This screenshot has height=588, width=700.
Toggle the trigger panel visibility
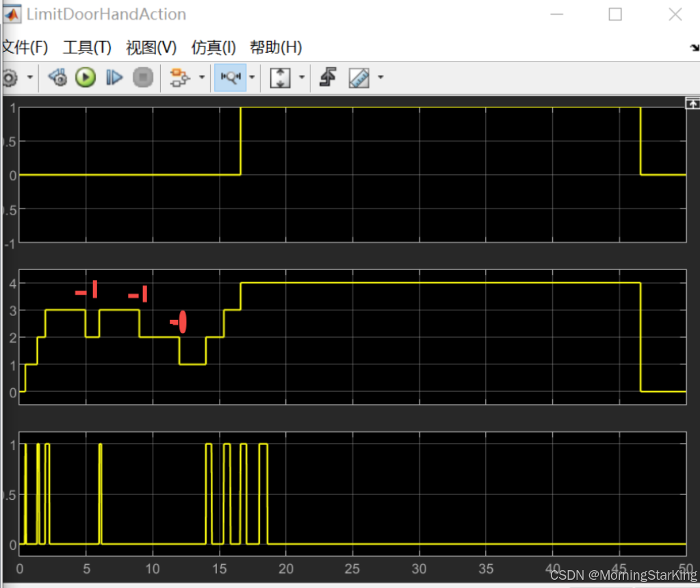coord(326,77)
